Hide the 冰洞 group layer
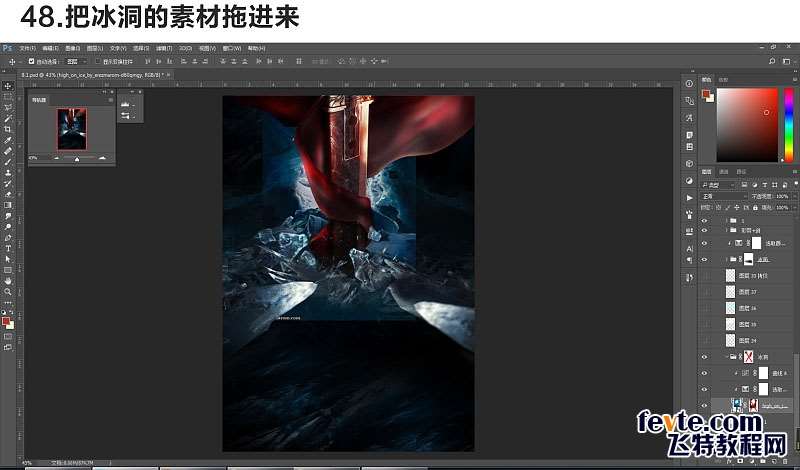 705,357
